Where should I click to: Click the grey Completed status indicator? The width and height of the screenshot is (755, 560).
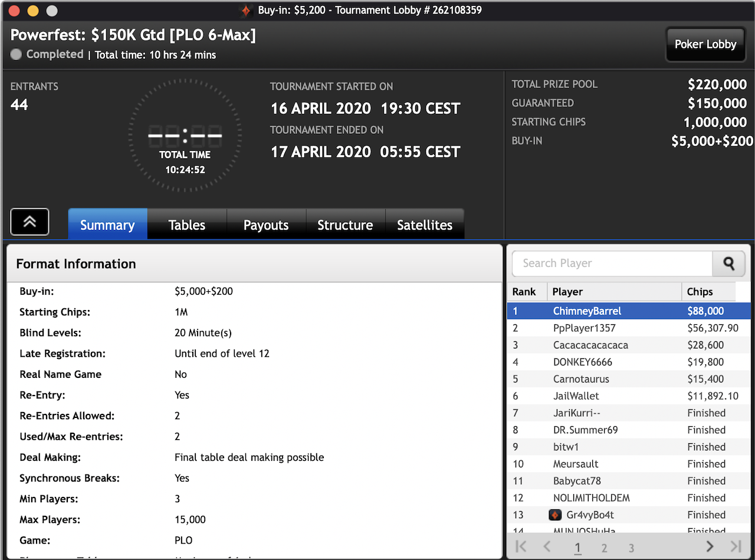click(17, 54)
